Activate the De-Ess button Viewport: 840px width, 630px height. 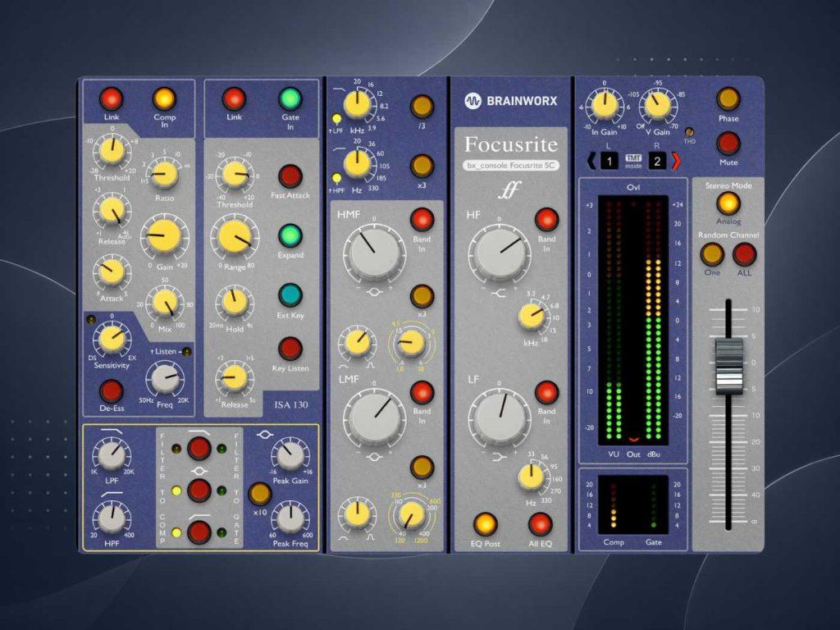(112, 390)
